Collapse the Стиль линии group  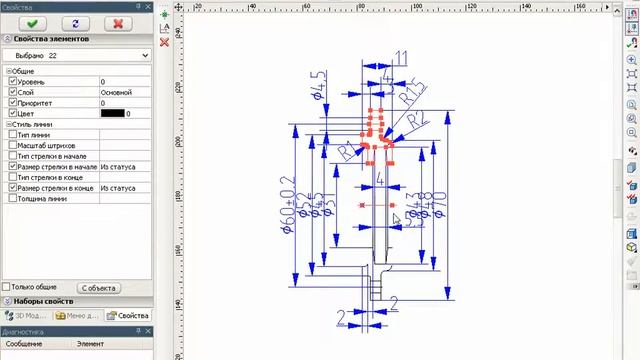[x=9, y=124]
